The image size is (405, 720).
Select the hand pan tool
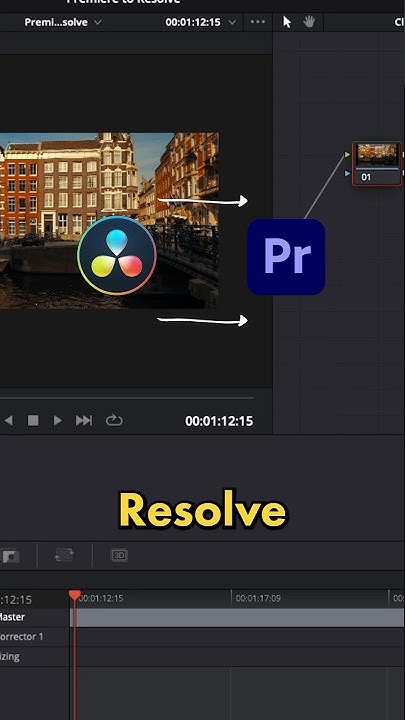click(x=309, y=22)
